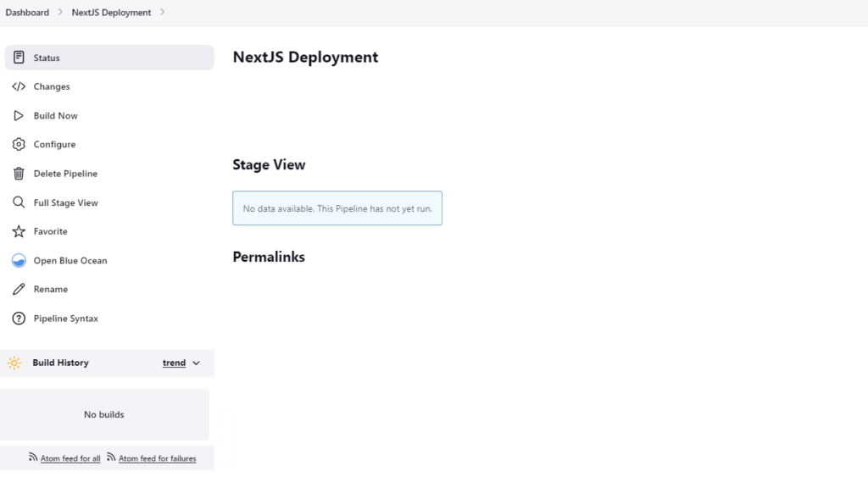Click the Full Stage View magnifier icon
Image resolution: width=868 pixels, height=482 pixels.
(x=19, y=202)
